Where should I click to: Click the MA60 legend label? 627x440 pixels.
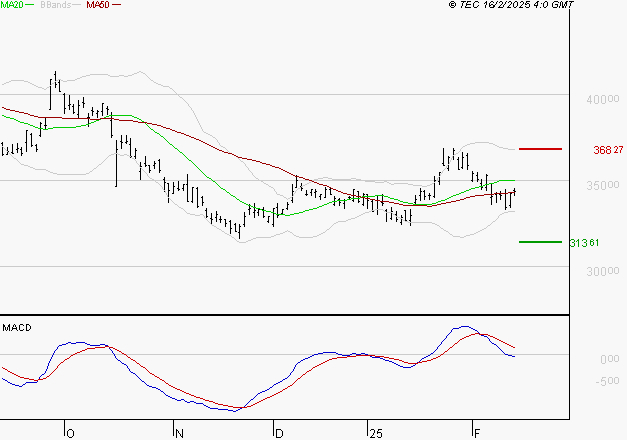point(98,5)
